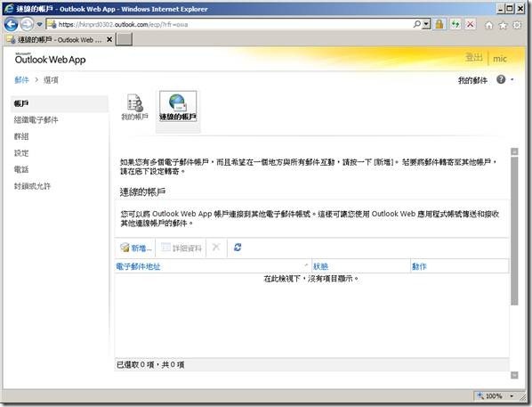Open the address bar dropdown arrow
Image resolution: width=532 pixels, height=407 pixels.
click(426, 24)
